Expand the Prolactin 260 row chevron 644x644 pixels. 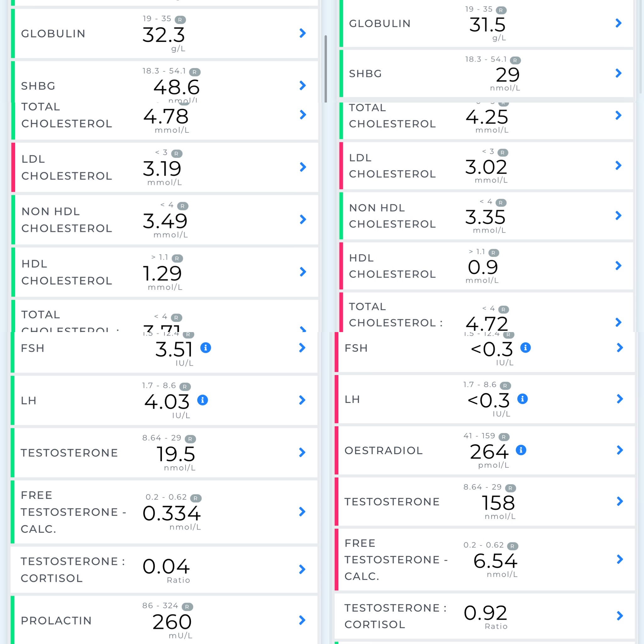(302, 620)
